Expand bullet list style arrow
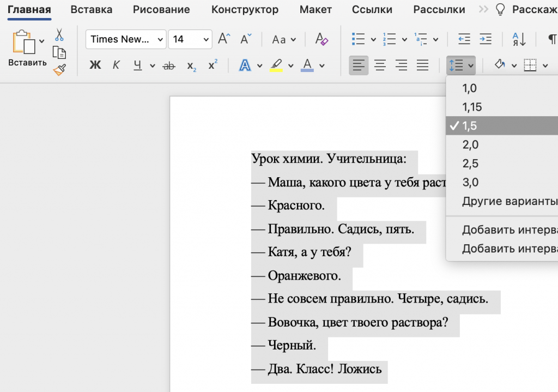 click(373, 39)
